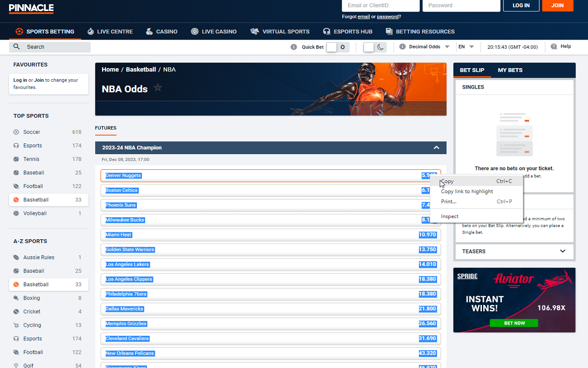Click the Log In button
The width and height of the screenshot is (588, 368).
click(521, 6)
